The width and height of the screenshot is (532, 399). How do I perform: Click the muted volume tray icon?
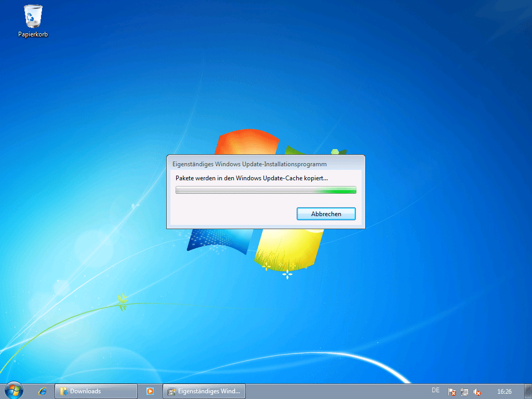click(x=477, y=392)
